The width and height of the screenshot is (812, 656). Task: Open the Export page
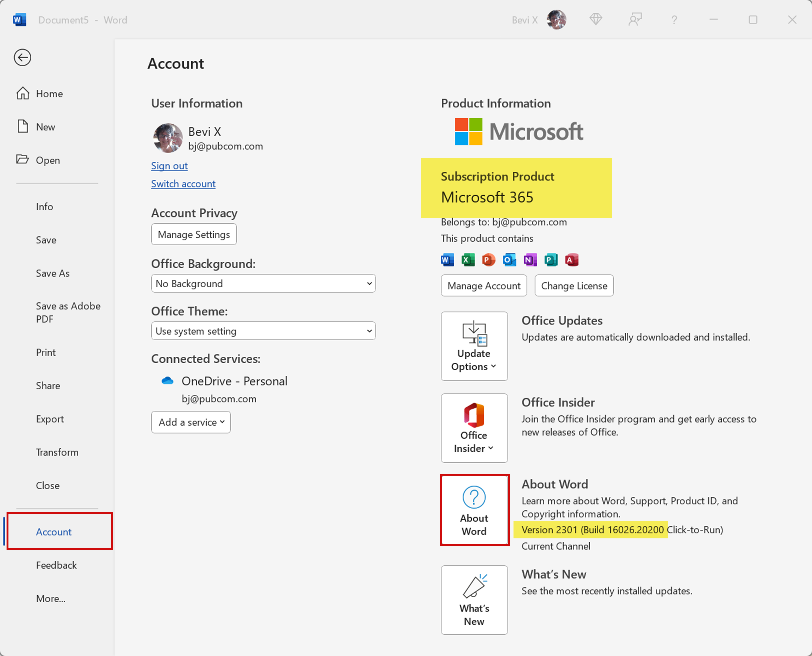tap(50, 419)
